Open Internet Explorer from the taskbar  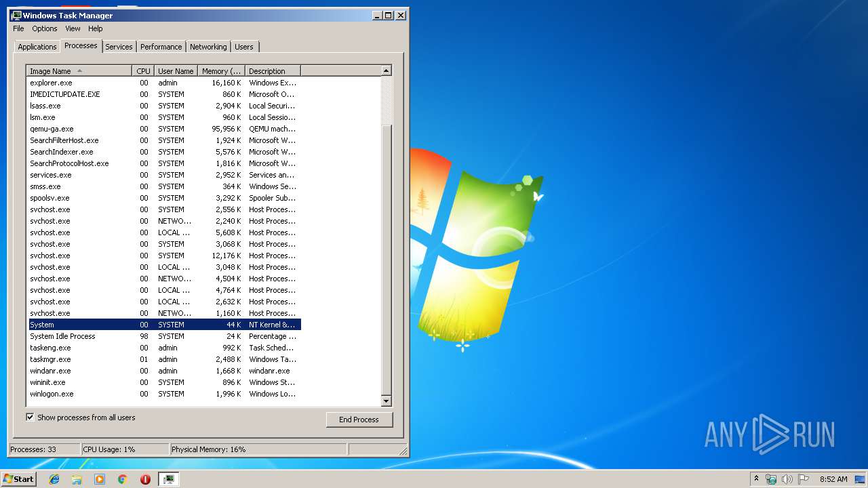pyautogui.click(x=54, y=479)
